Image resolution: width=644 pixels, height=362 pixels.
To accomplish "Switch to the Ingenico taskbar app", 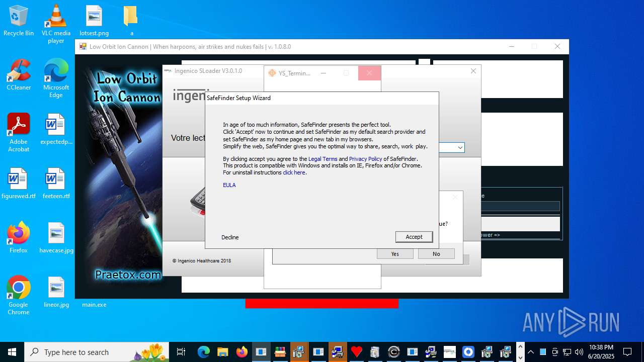I will tap(449, 352).
